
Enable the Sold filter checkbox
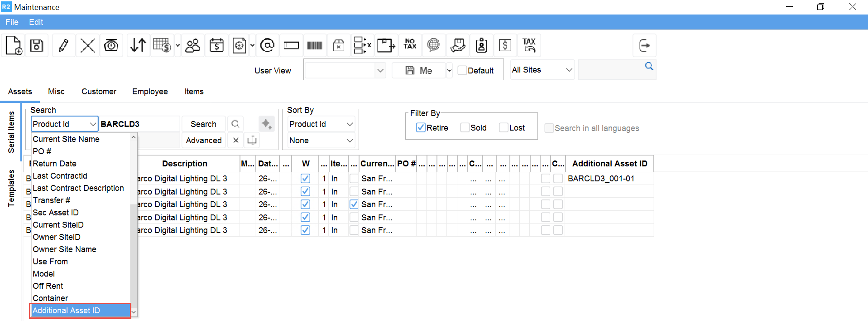pyautogui.click(x=465, y=128)
